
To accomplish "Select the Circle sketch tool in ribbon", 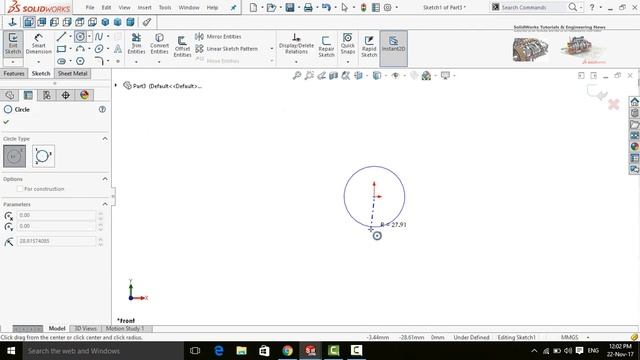I will (x=80, y=37).
